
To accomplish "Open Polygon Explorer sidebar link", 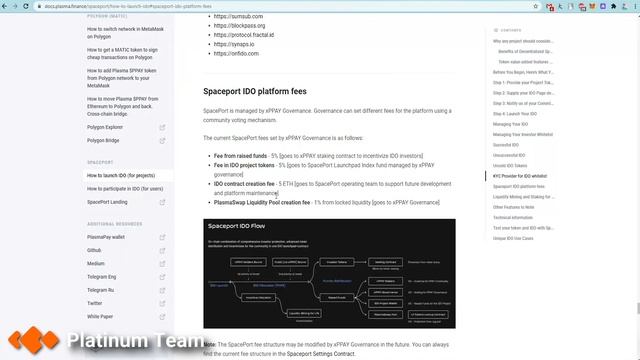I will click(x=105, y=127).
